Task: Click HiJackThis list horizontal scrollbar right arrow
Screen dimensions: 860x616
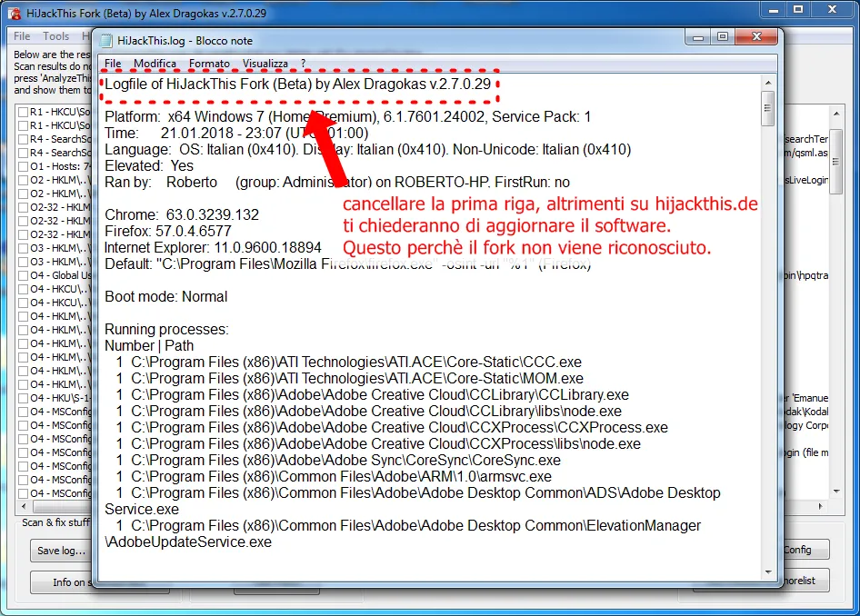Action: (821, 506)
